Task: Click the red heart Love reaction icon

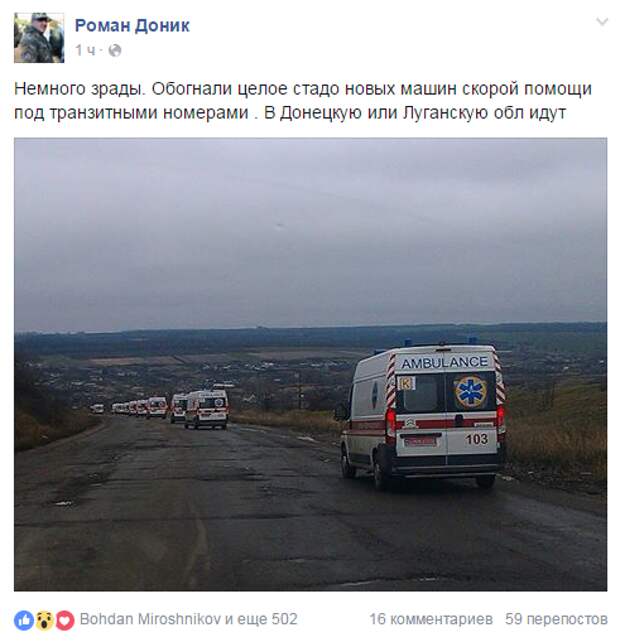Action: (x=65, y=620)
